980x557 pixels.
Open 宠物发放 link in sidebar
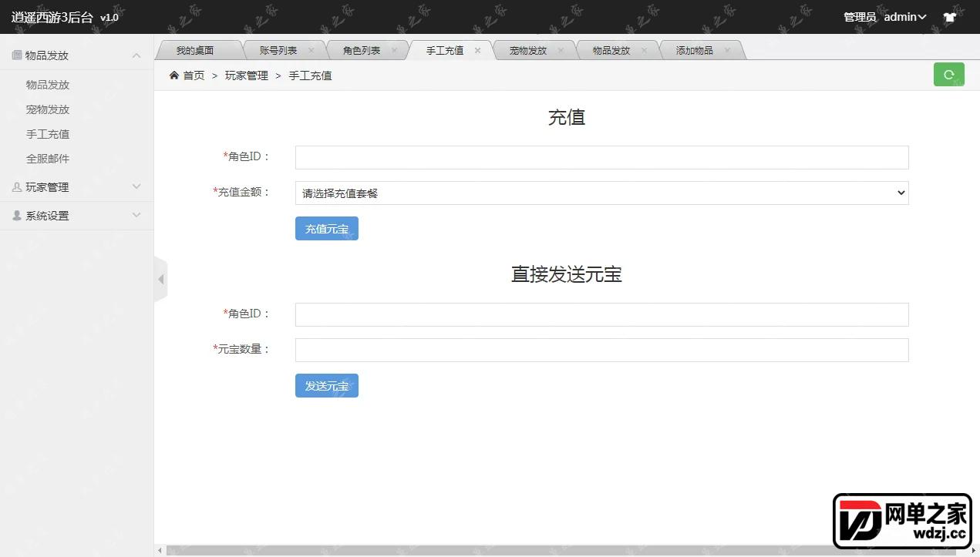point(48,109)
